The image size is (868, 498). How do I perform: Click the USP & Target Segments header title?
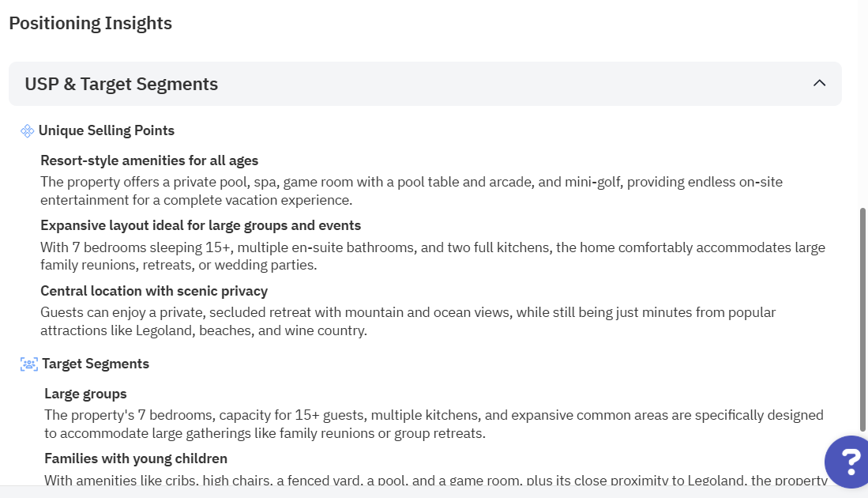(122, 84)
